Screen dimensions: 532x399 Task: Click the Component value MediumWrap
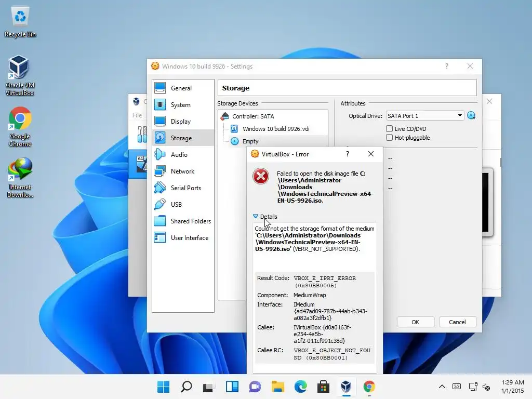click(310, 295)
